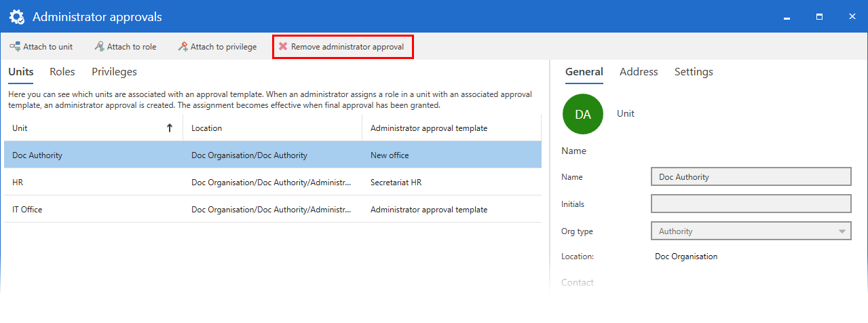
Task: Open the Org type dropdown
Action: [842, 231]
